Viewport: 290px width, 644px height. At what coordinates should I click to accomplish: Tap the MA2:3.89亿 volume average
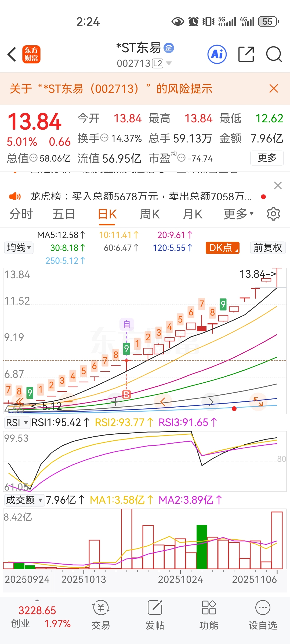pos(190,500)
